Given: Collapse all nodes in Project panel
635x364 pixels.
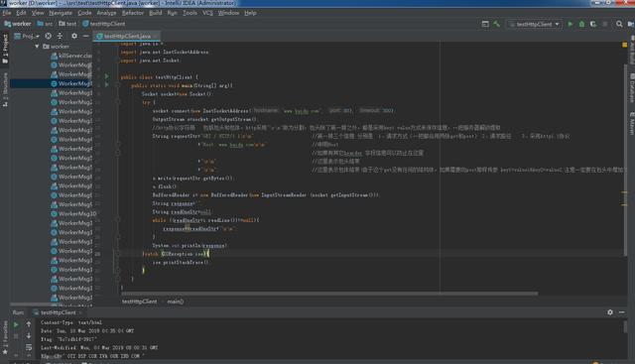Looking at the screenshot, I should (x=60, y=36).
